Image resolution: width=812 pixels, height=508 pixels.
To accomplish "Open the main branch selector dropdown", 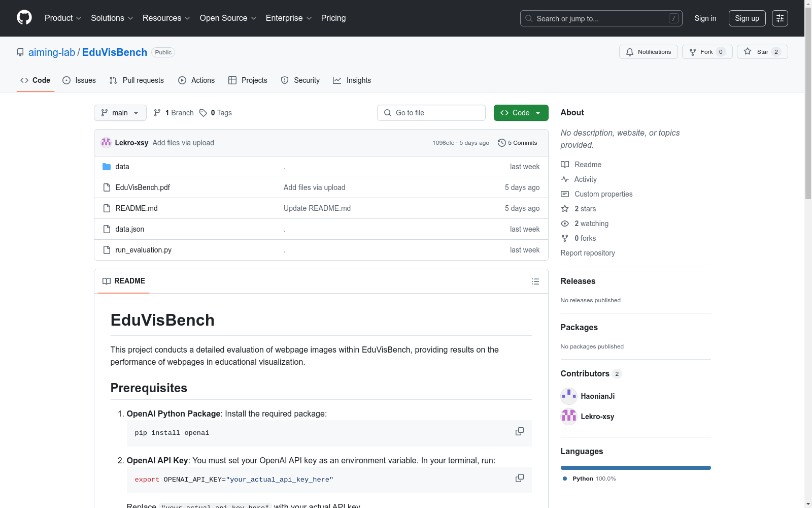I will 120,113.
